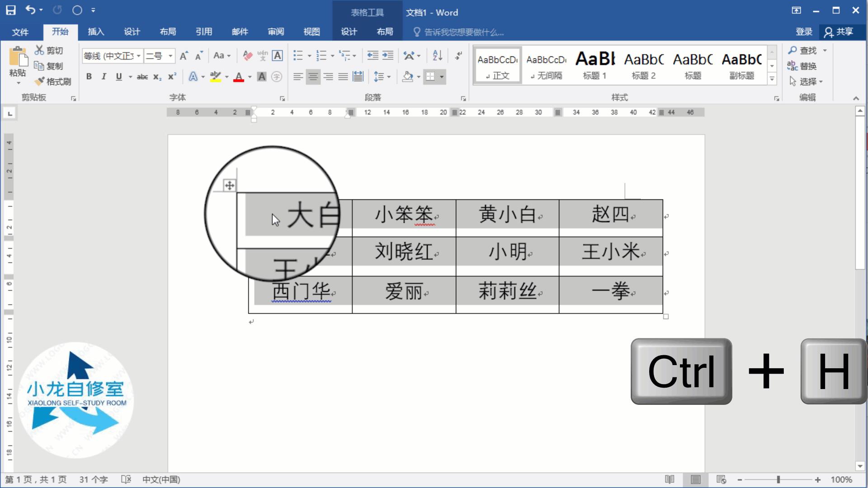The image size is (868, 488).
Task: Click the Clear Formatting eraser icon
Action: [247, 56]
